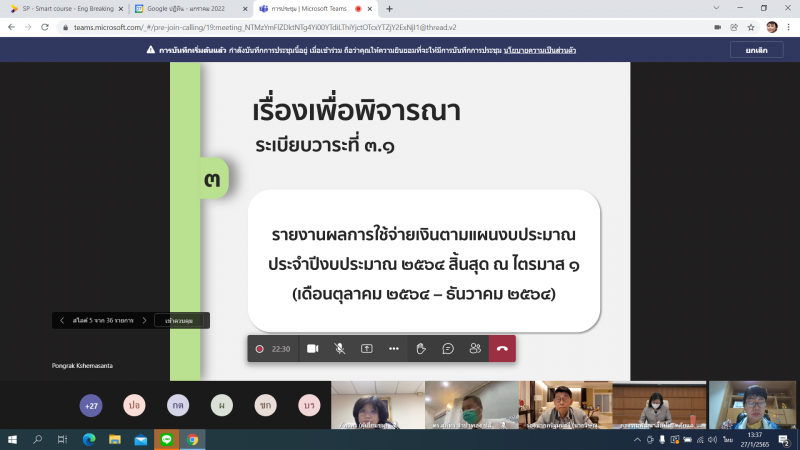Image resolution: width=800 pixels, height=450 pixels.
Task: Open the tab search dropdown
Action: 716,8
